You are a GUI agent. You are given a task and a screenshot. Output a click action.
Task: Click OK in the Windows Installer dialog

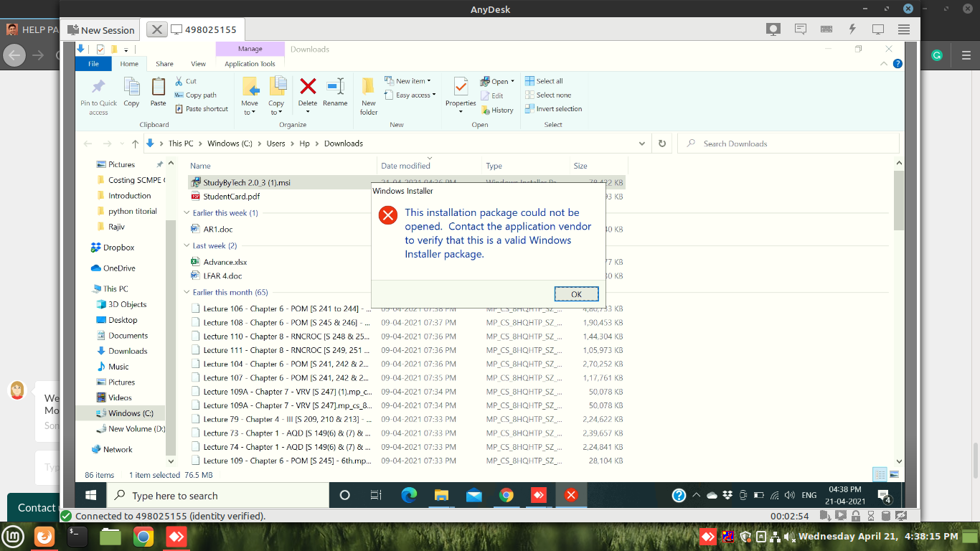pyautogui.click(x=576, y=294)
